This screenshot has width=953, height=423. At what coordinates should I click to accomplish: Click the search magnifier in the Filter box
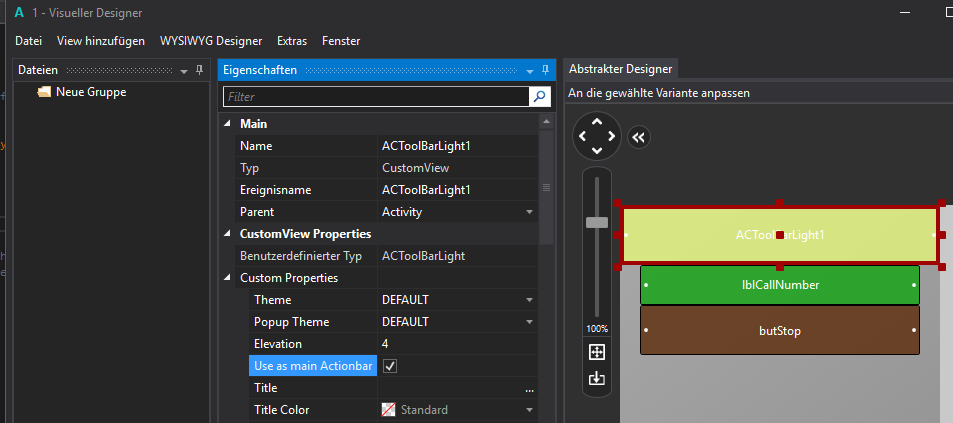[540, 97]
